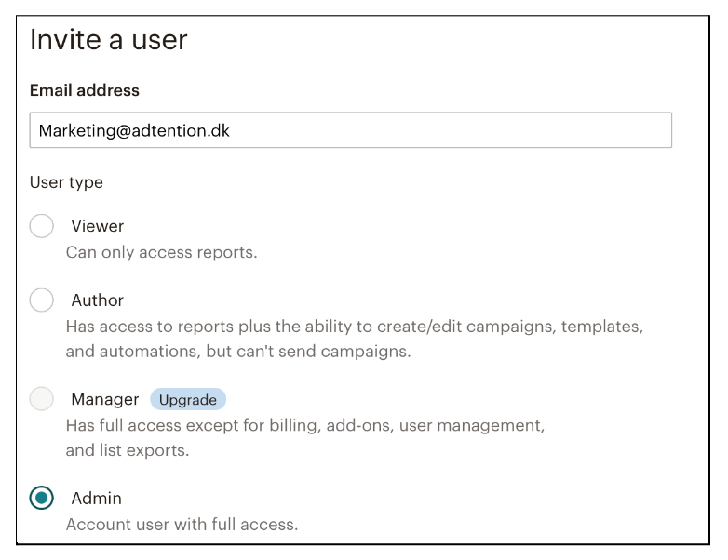The width and height of the screenshot is (728, 560).
Task: Click the 'Email address' field label
Action: pos(85,90)
